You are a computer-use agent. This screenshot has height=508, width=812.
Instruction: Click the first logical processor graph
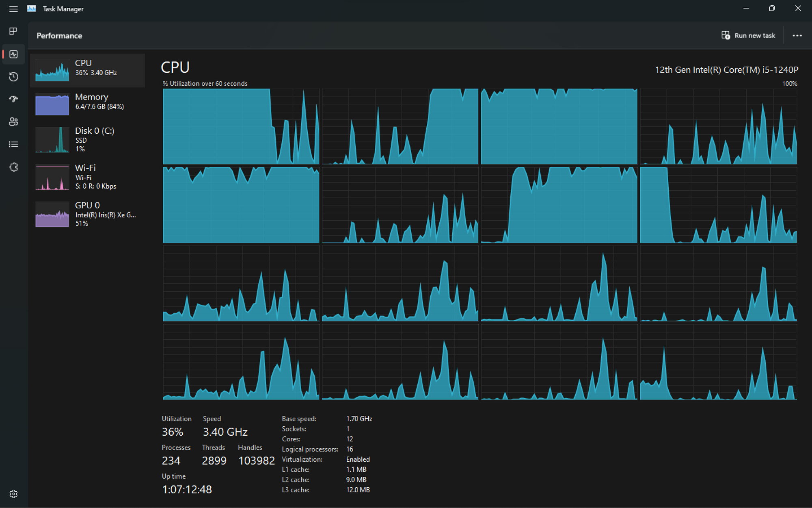coord(241,126)
